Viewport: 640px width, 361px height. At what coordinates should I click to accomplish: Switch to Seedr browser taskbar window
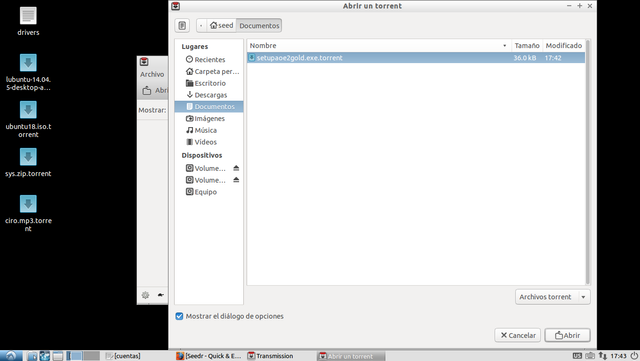[x=209, y=356]
